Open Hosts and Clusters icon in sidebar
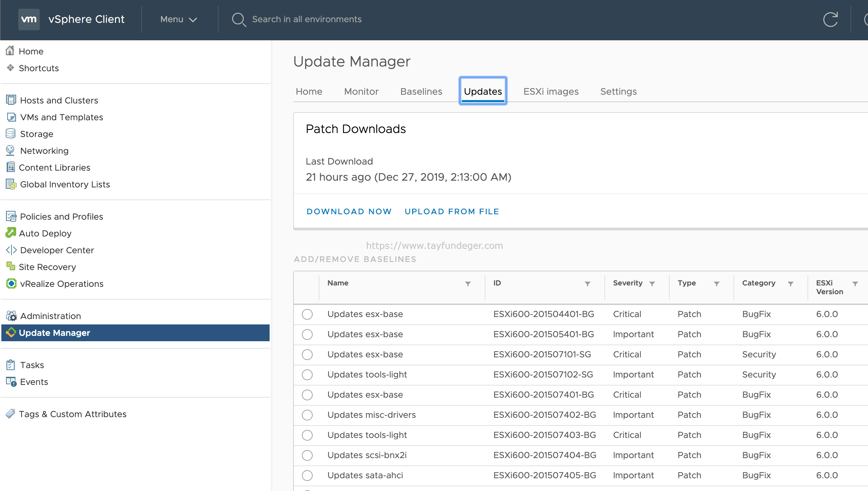This screenshot has width=868, height=491. point(11,100)
